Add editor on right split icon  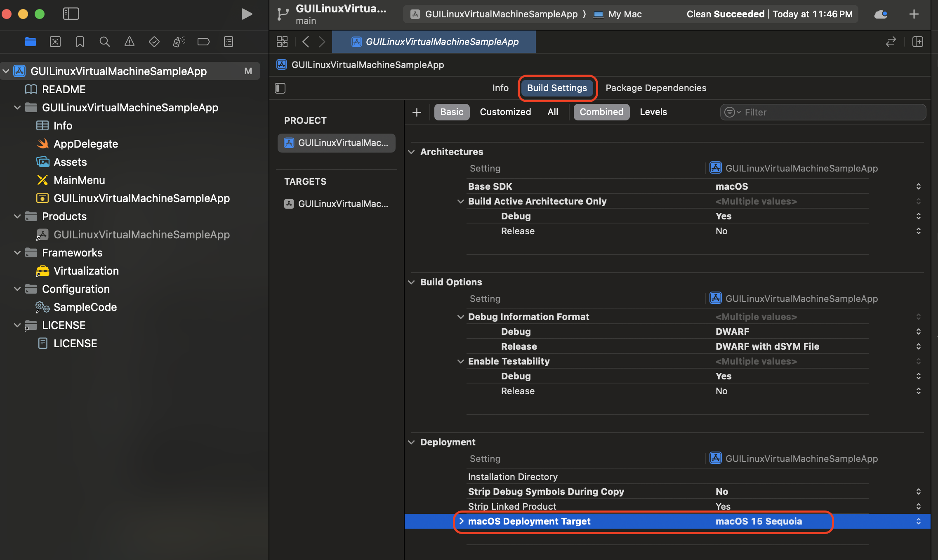918,42
